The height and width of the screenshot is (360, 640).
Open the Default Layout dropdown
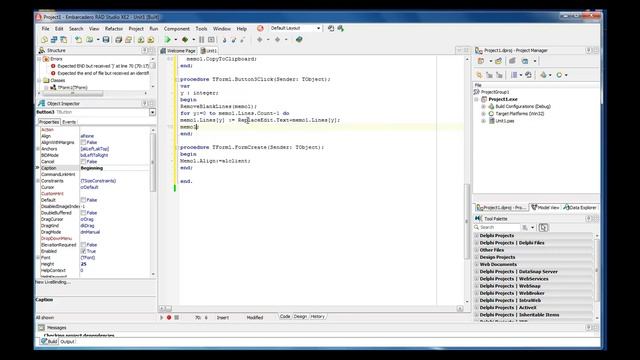[318, 28]
